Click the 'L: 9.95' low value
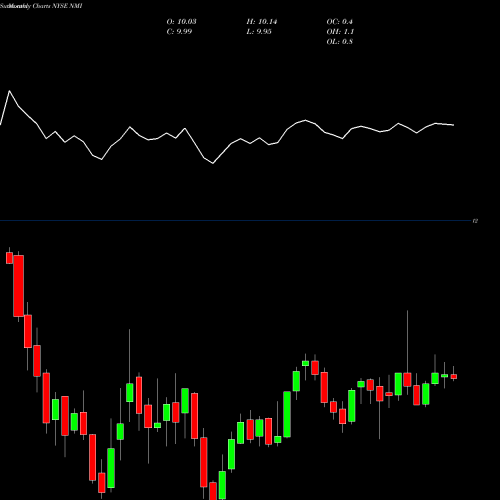This screenshot has width=500, height=500. pyautogui.click(x=259, y=32)
